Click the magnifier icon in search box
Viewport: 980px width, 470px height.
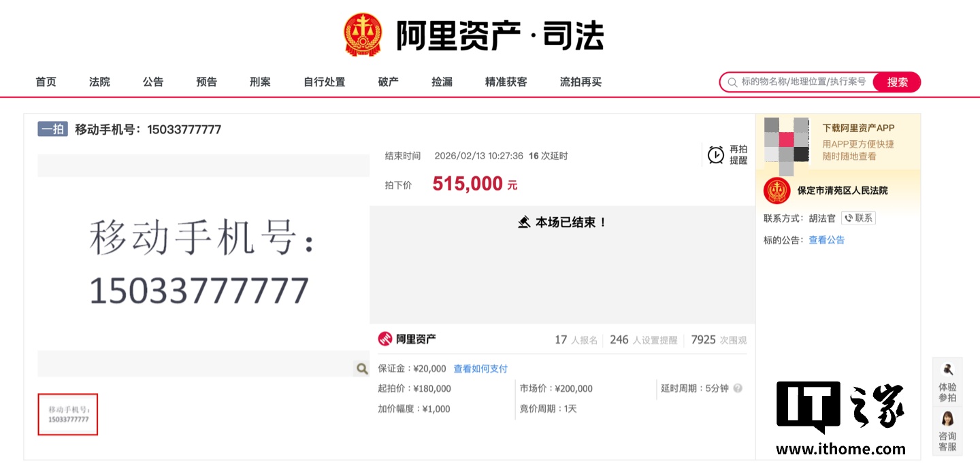[x=732, y=82]
